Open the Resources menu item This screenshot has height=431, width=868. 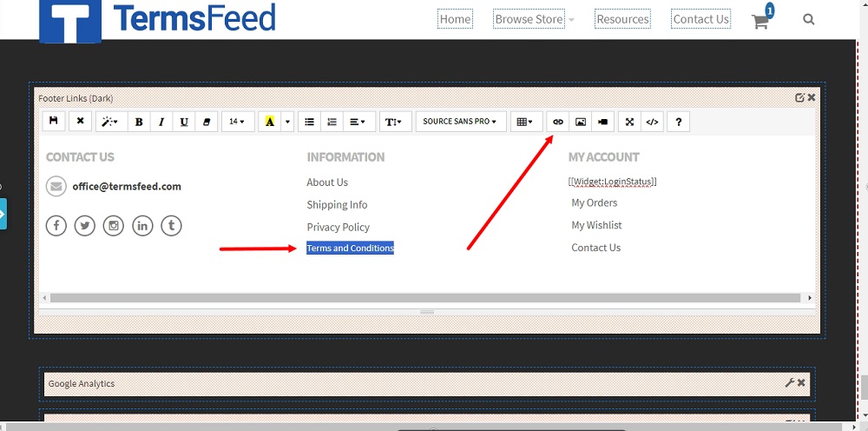(622, 19)
